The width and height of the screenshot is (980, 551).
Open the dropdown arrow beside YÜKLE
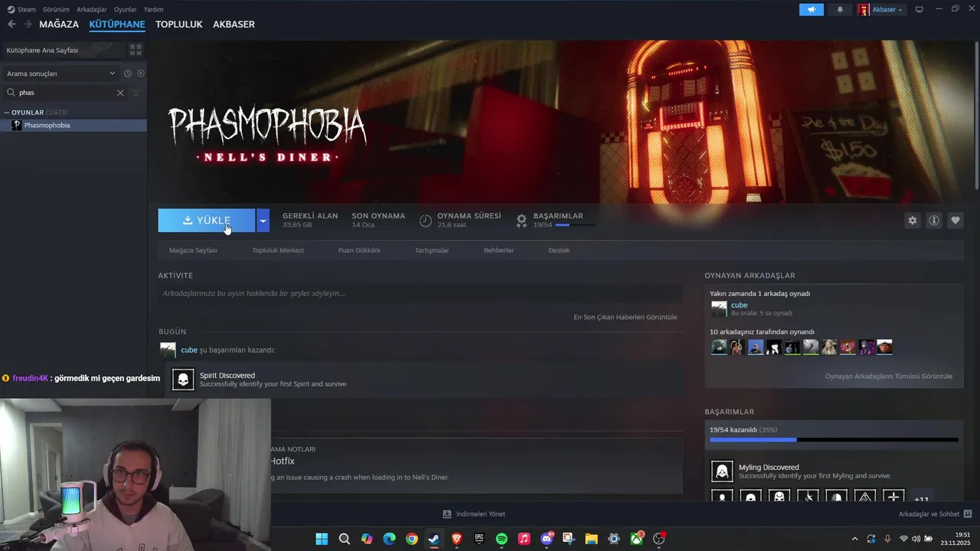pos(263,220)
